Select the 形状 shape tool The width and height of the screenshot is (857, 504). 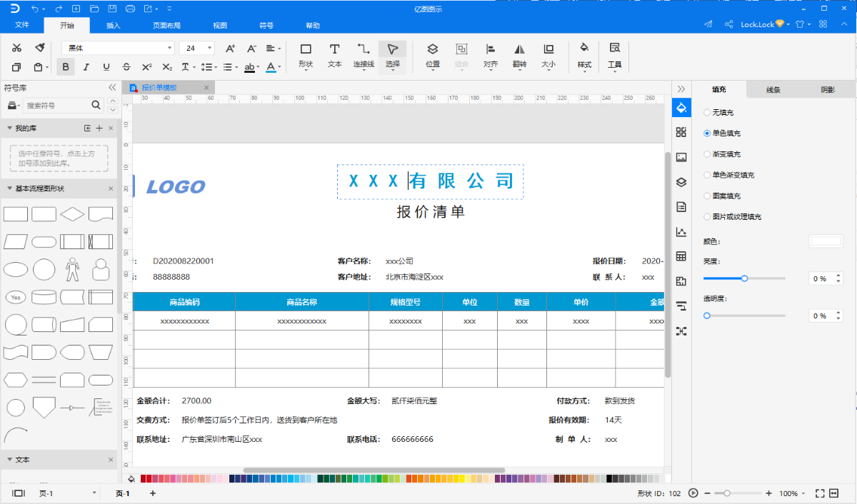pos(306,56)
